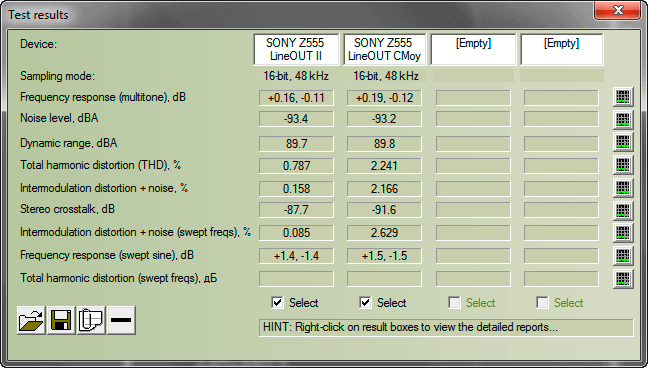Open graph for Noise level row
648x368 pixels.
[623, 120]
